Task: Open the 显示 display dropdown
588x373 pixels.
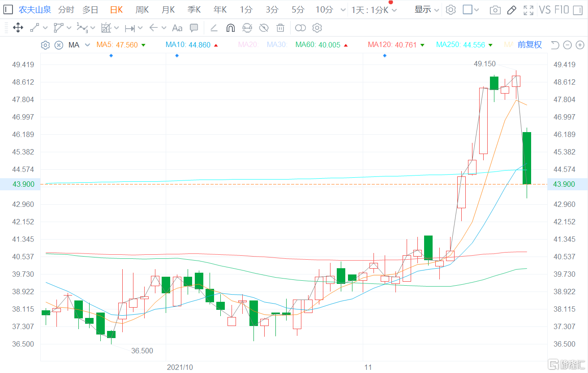Action: [x=426, y=9]
